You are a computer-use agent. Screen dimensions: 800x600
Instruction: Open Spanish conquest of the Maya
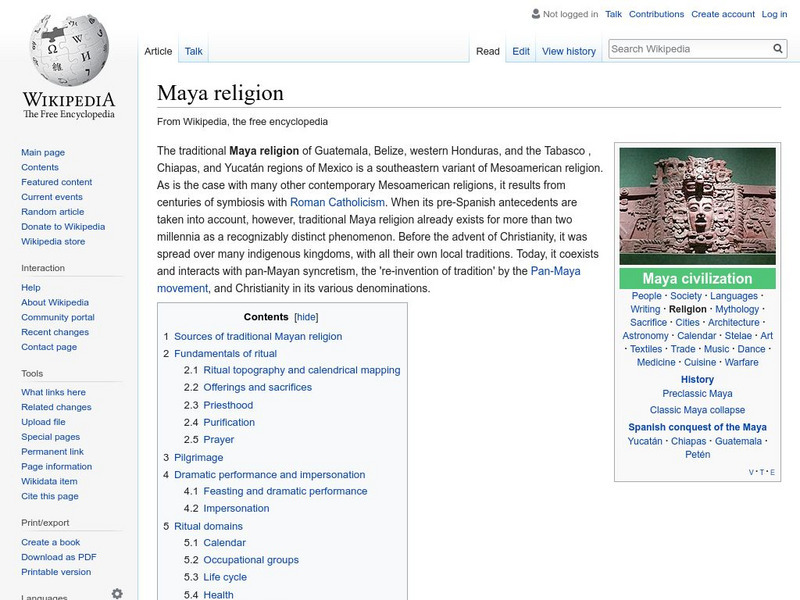pos(697,427)
